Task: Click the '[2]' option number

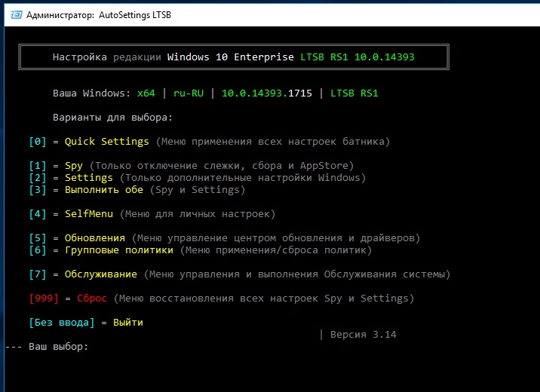Action: [x=38, y=178]
